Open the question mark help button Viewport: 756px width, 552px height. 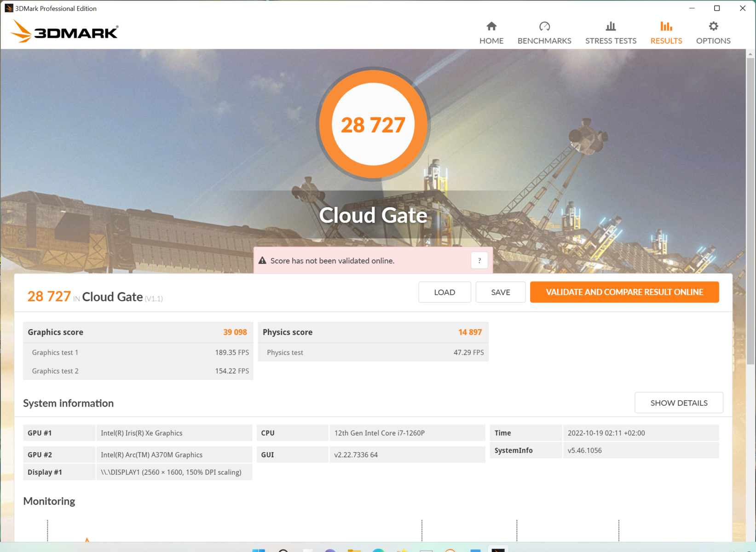tap(479, 261)
